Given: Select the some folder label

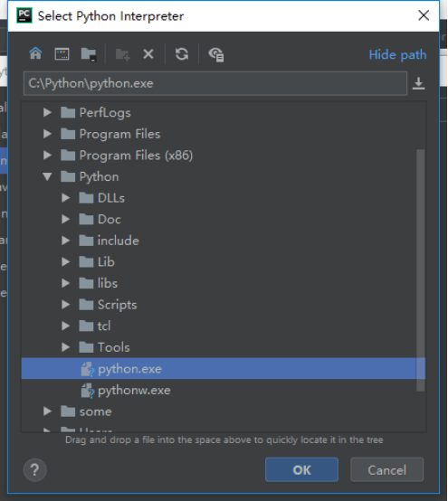Looking at the screenshot, I should tap(95, 411).
